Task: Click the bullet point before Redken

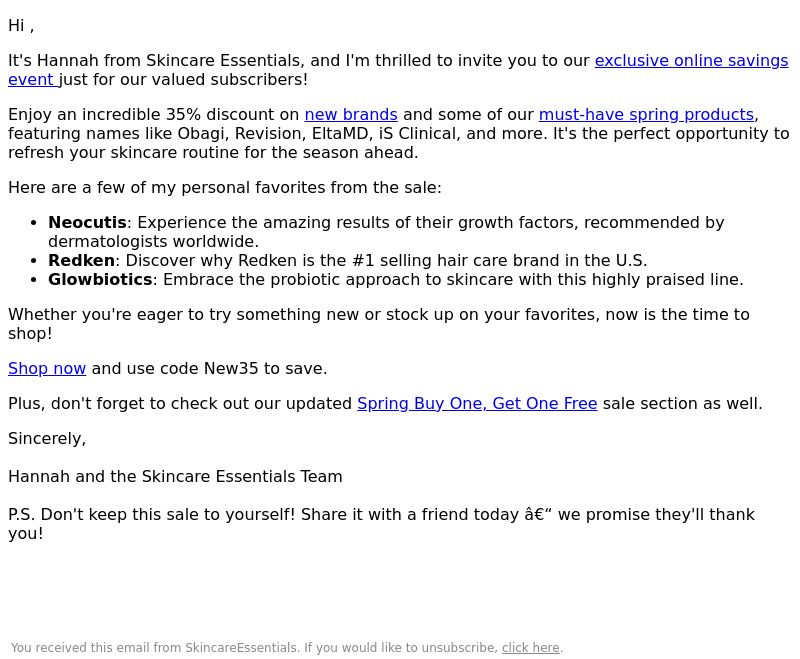Action: (34, 261)
